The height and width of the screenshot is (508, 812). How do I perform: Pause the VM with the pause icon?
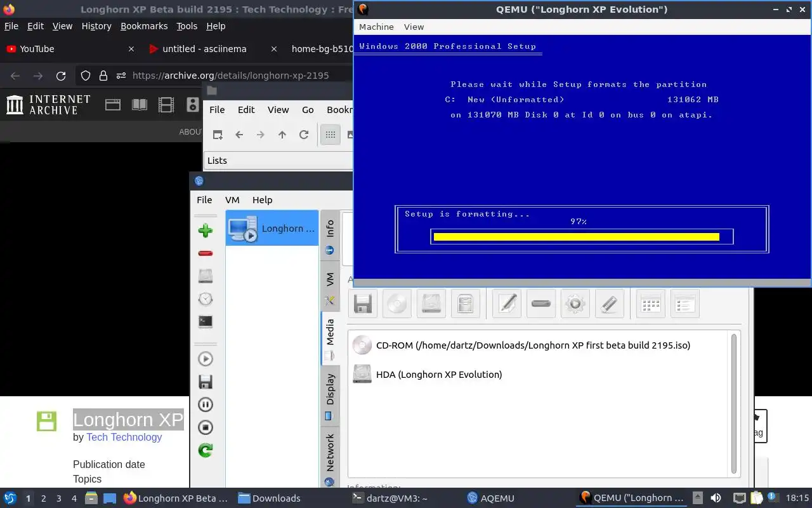(x=205, y=404)
